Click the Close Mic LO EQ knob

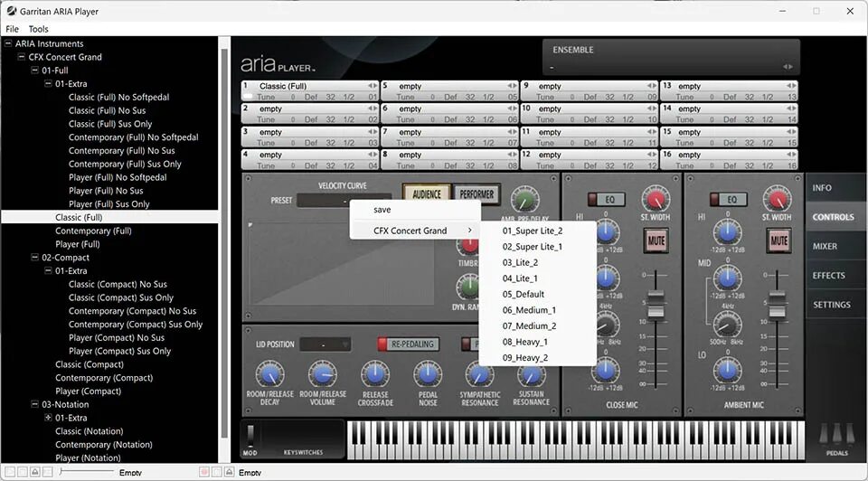[606, 371]
